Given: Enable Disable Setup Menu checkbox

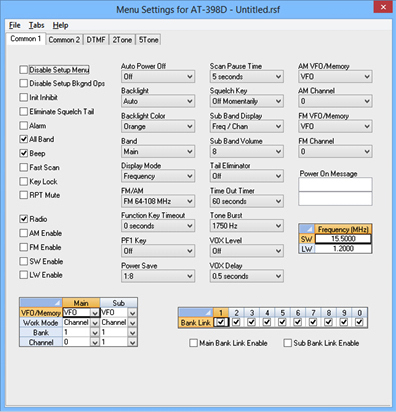Looking at the screenshot, I should coord(23,70).
